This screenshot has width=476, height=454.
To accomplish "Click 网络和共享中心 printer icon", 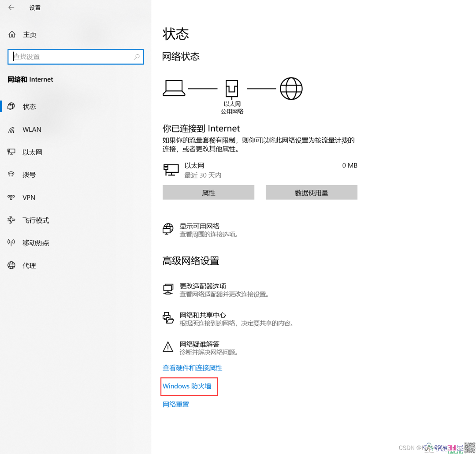I will click(168, 318).
